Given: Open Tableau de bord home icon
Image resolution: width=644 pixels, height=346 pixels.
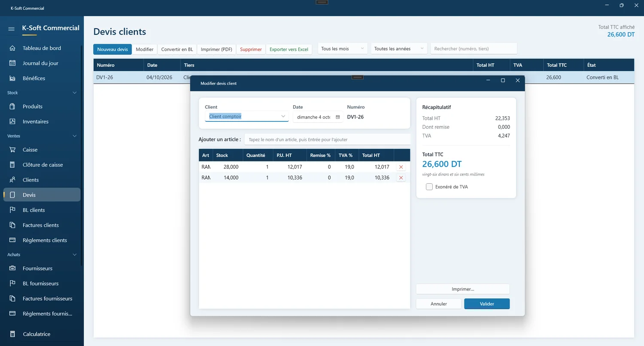Looking at the screenshot, I should pos(12,48).
